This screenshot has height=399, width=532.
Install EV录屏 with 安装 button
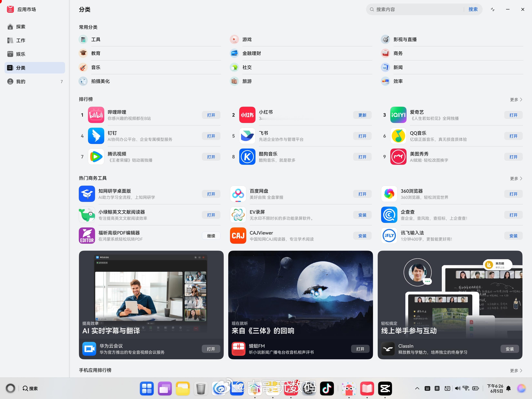pos(362,215)
